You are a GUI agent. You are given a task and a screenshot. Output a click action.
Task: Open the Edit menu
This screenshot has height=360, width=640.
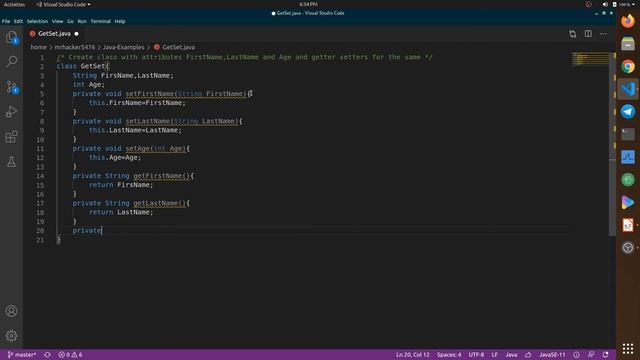point(18,21)
